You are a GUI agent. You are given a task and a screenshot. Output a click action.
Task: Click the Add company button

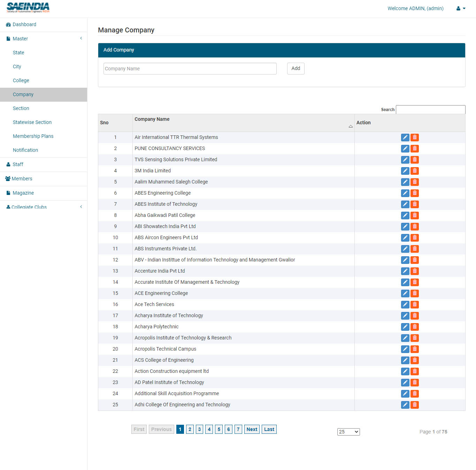295,69
